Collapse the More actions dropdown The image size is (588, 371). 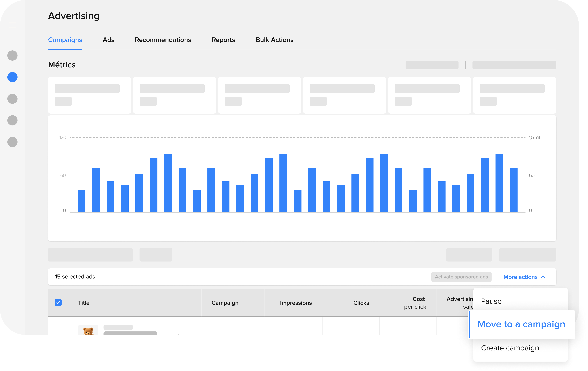pos(520,277)
